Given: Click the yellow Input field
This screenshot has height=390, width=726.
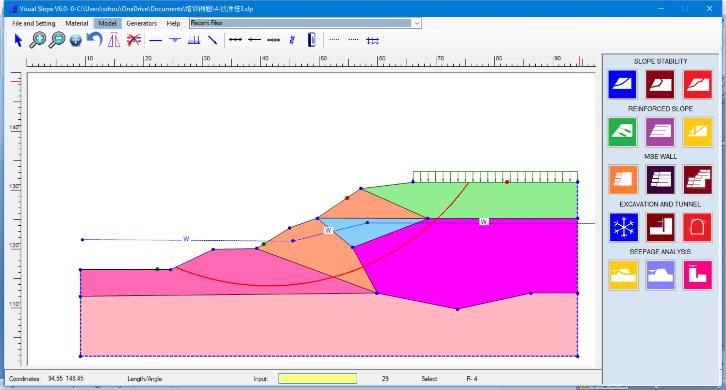Looking at the screenshot, I should point(318,378).
